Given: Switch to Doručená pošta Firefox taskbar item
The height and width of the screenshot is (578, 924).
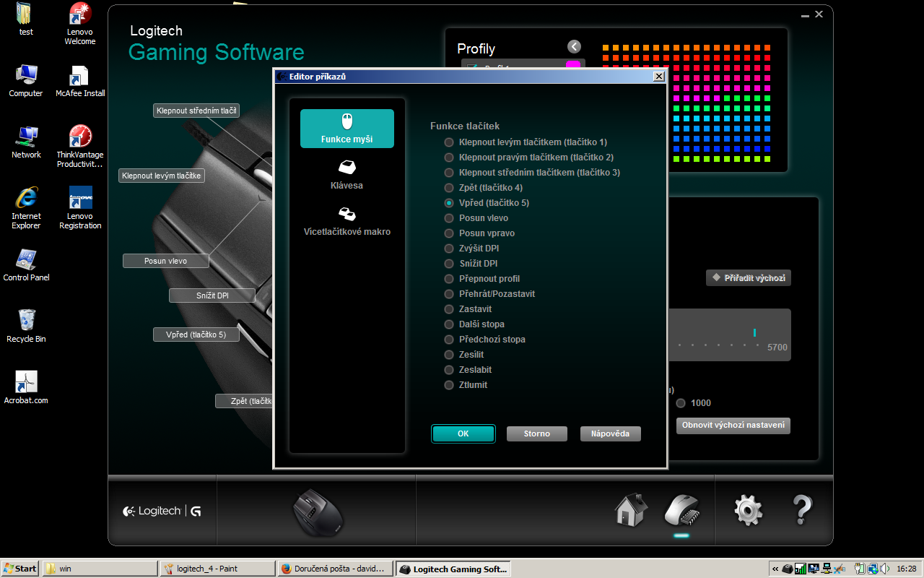Looking at the screenshot, I should click(x=336, y=569).
